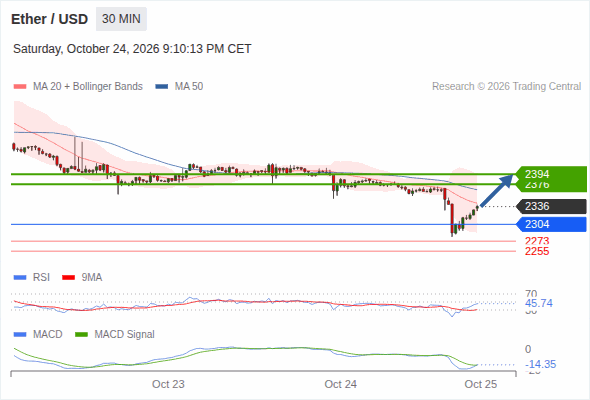
Task: Click the 9MA red legend marker
Action: [68, 278]
